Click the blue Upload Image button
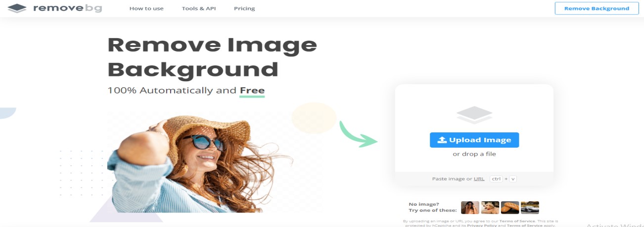The width and height of the screenshot is (644, 227). (474, 140)
